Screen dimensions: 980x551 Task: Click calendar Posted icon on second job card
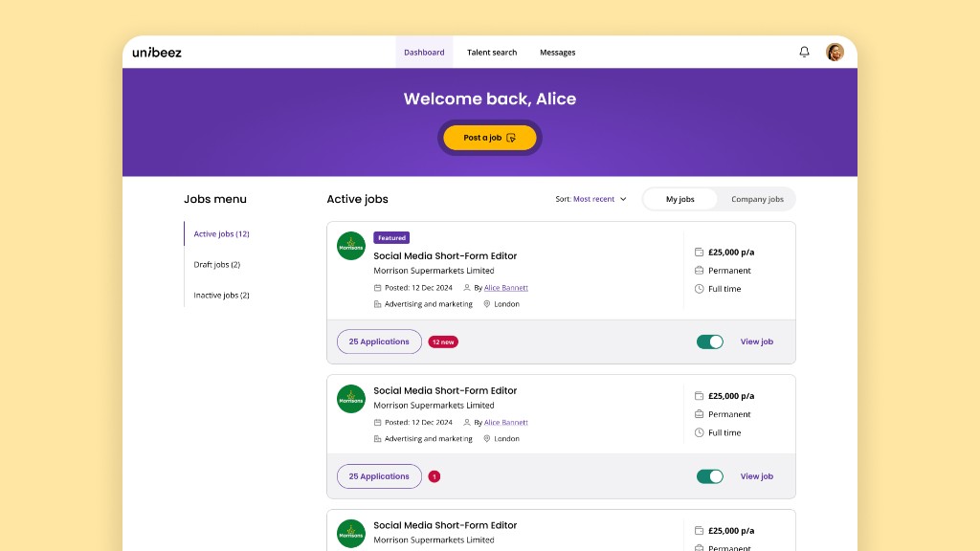point(377,422)
